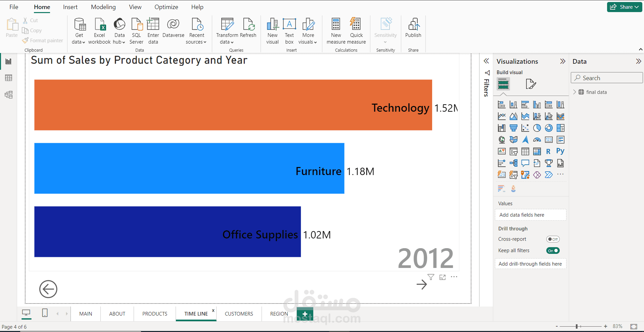Choose the Funnel visual
The image size is (644, 332).
[513, 128]
